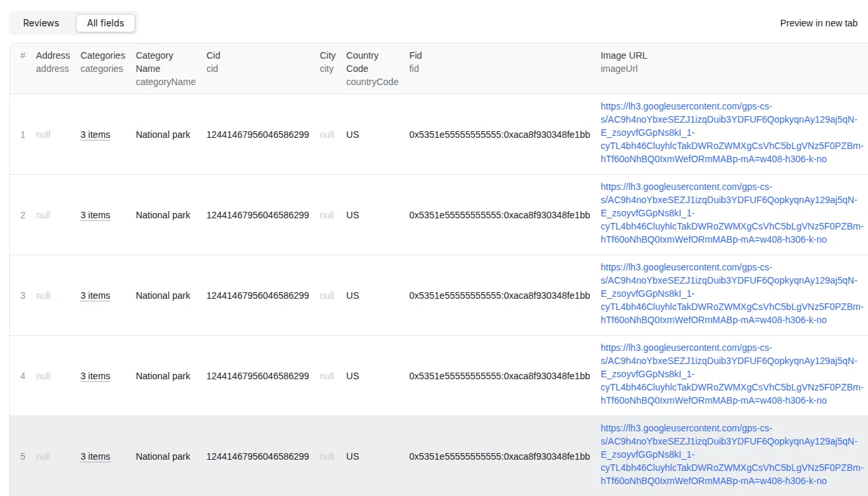Select National park cell in row 1
The width and height of the screenshot is (868, 496).
[163, 135]
